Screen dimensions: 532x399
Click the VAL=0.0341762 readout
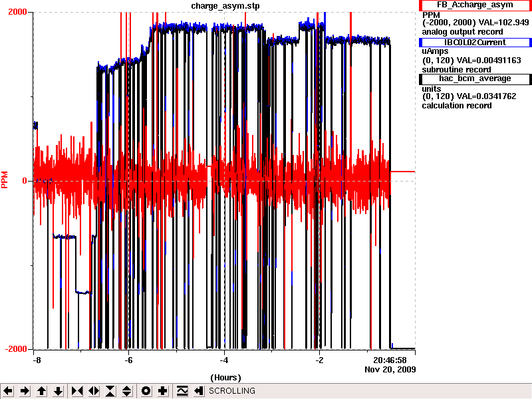tap(487, 96)
